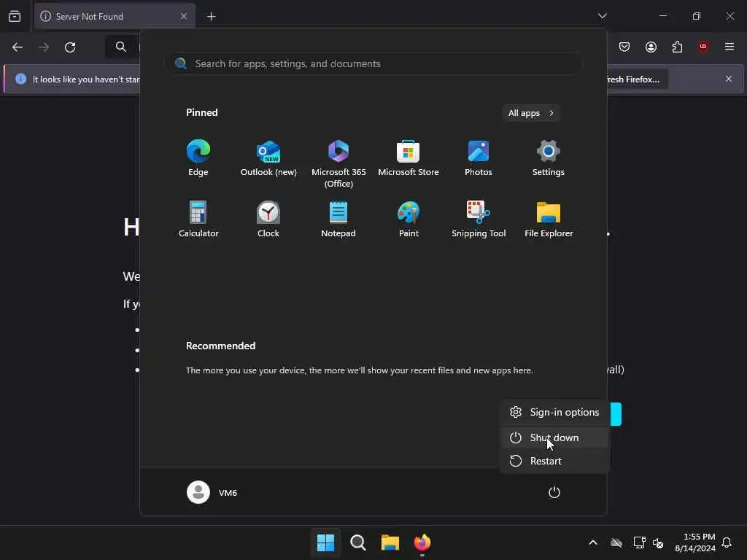
Task: Select the Server Not Found tab
Action: click(115, 16)
